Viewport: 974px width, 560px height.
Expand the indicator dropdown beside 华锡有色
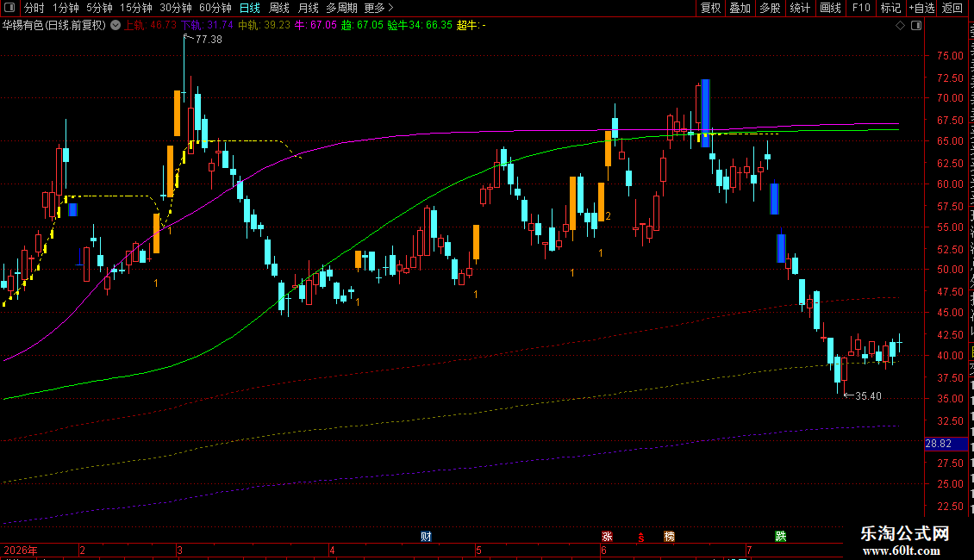pyautogui.click(x=116, y=26)
